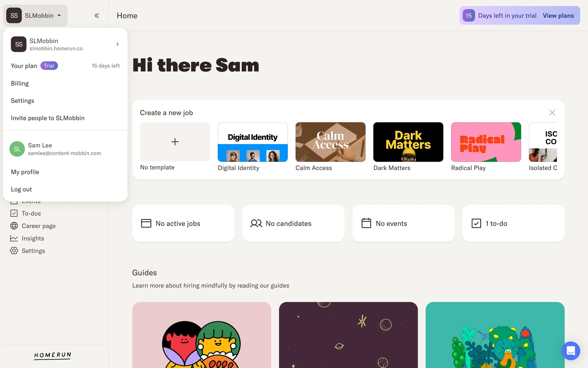Screen dimensions: 588x368
Task: Click the No template plus icon
Action: [x=175, y=142]
